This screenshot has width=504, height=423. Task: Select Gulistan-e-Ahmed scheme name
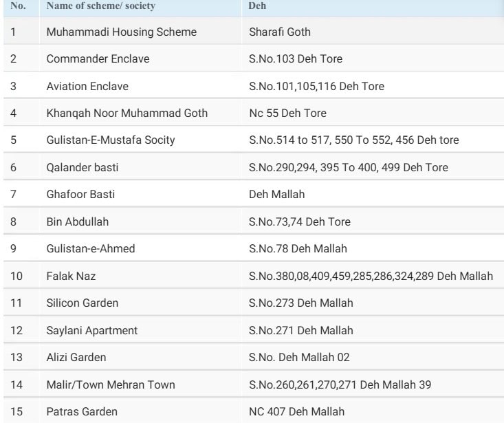point(91,249)
